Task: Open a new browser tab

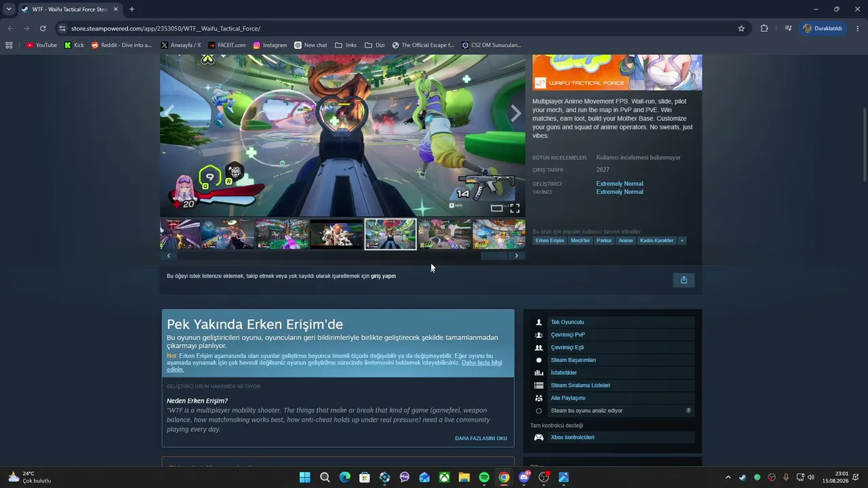Action: tap(132, 9)
